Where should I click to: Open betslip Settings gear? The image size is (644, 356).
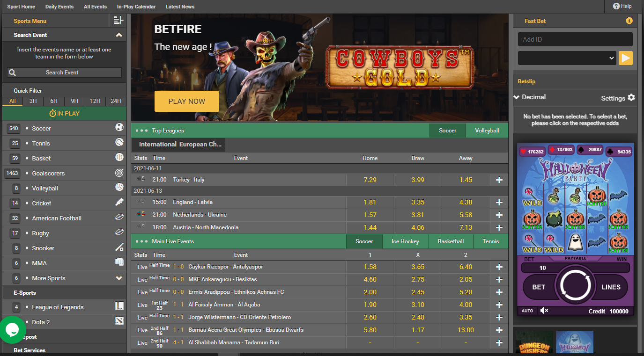pyautogui.click(x=631, y=97)
